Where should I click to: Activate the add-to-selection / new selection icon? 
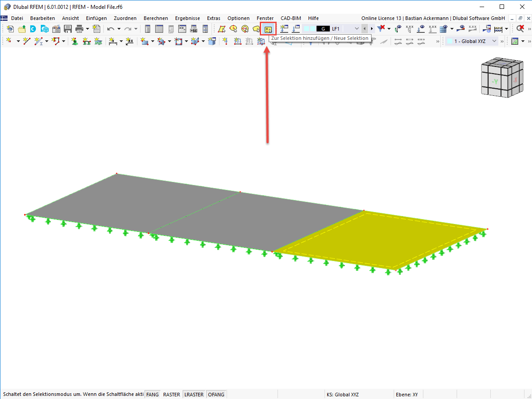(x=268, y=29)
